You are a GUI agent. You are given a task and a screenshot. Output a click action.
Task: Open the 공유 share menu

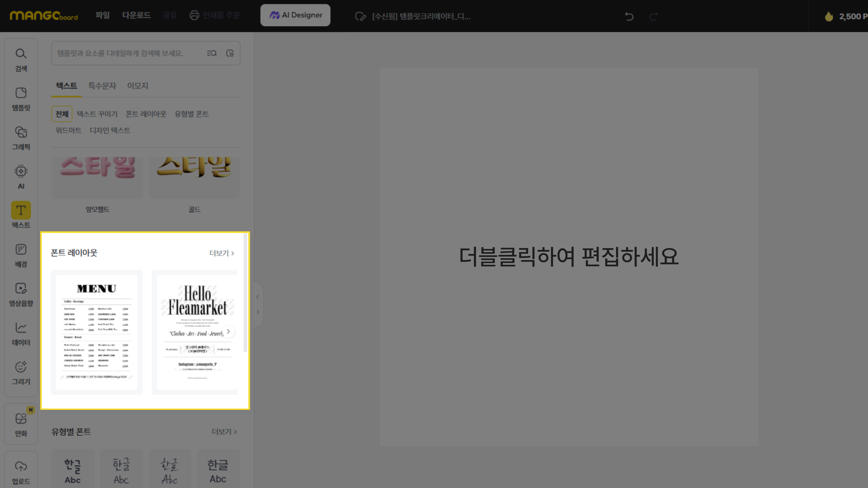click(170, 15)
